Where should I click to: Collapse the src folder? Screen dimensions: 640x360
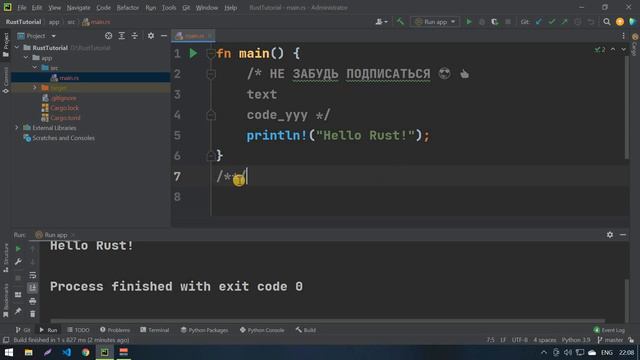pos(35,68)
